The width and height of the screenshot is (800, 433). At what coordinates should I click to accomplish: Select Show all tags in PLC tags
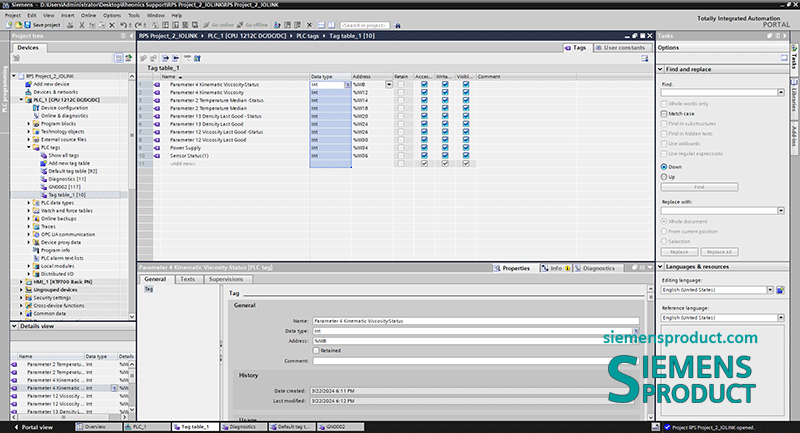point(63,155)
